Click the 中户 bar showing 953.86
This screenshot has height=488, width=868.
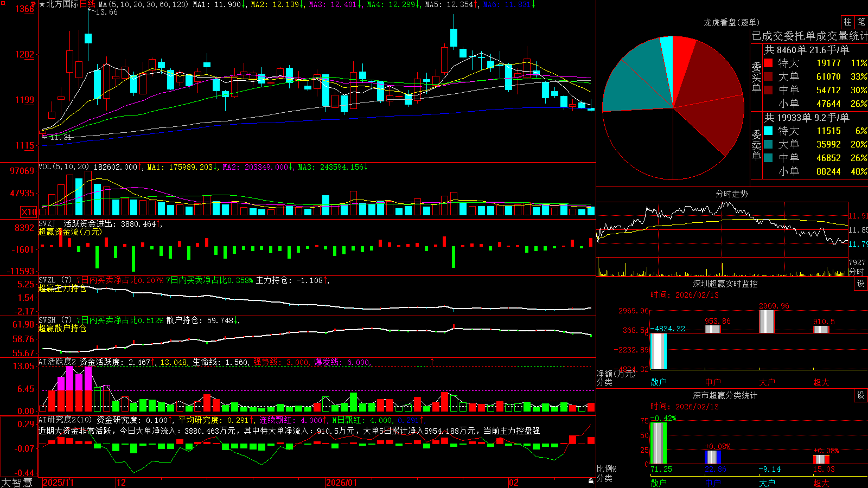[x=713, y=329]
